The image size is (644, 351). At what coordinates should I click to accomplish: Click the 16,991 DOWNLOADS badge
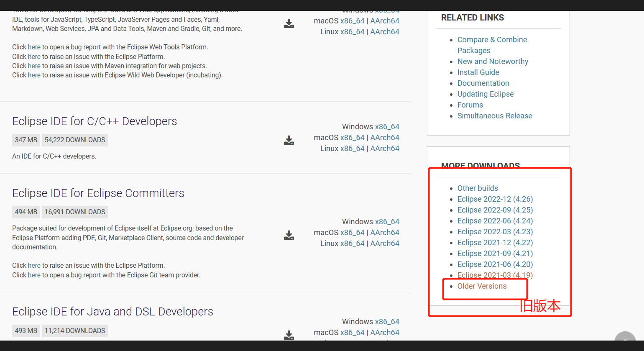pyautogui.click(x=75, y=212)
